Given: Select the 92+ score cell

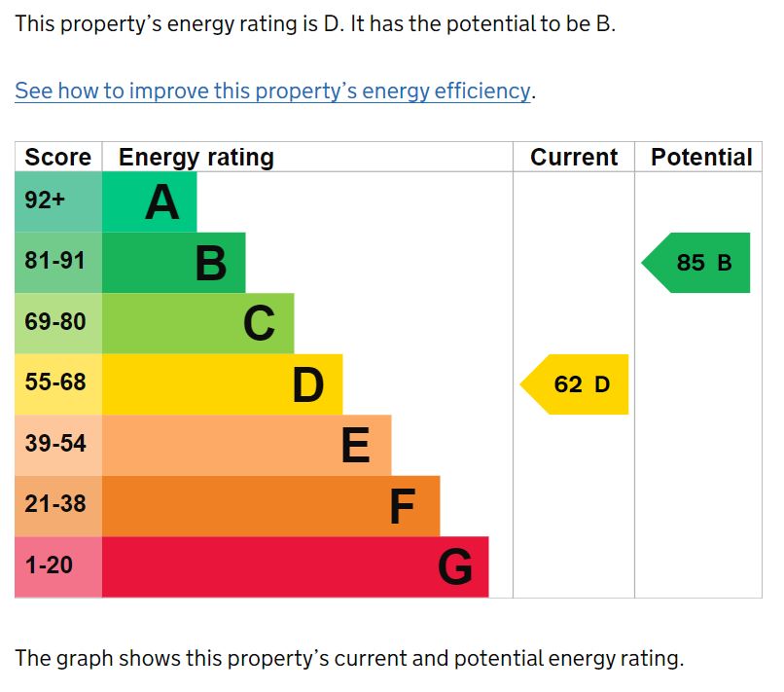Looking at the screenshot, I should [58, 202].
